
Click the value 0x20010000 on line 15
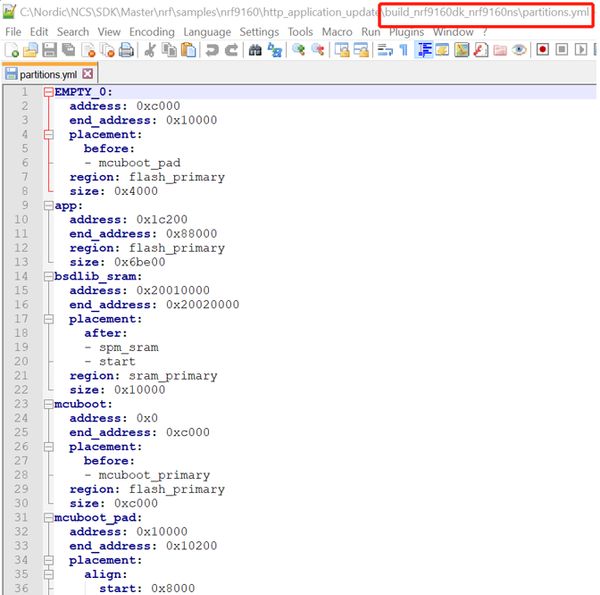pyautogui.click(x=173, y=290)
